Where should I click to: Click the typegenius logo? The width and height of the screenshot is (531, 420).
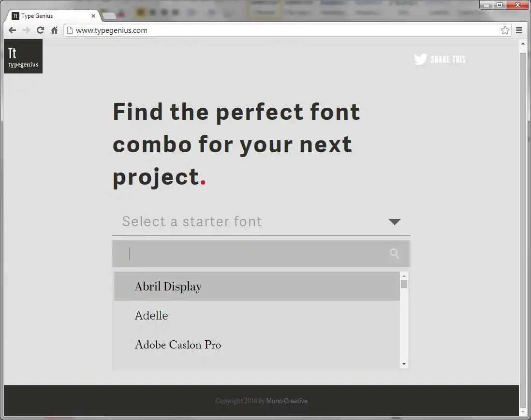(x=23, y=56)
